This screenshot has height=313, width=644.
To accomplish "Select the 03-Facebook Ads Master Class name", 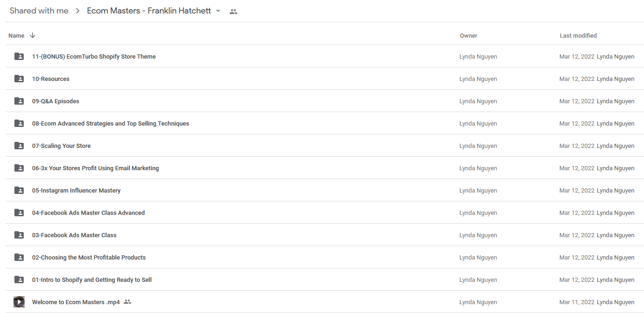I will (74, 235).
